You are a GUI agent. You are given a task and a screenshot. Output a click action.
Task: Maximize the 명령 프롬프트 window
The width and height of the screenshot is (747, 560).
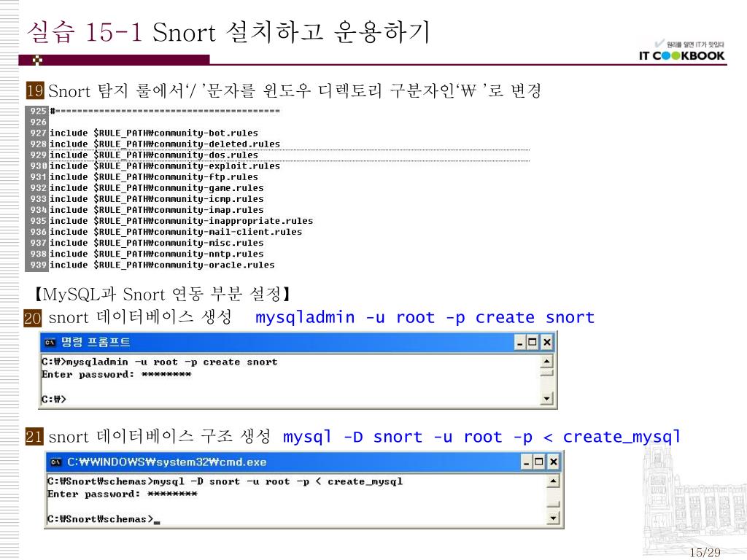(x=533, y=343)
